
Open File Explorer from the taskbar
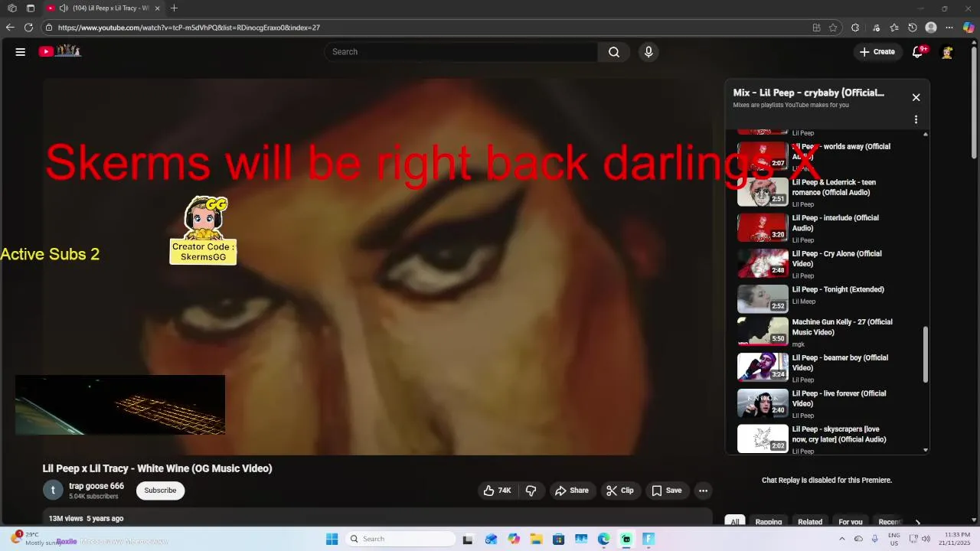click(536, 539)
